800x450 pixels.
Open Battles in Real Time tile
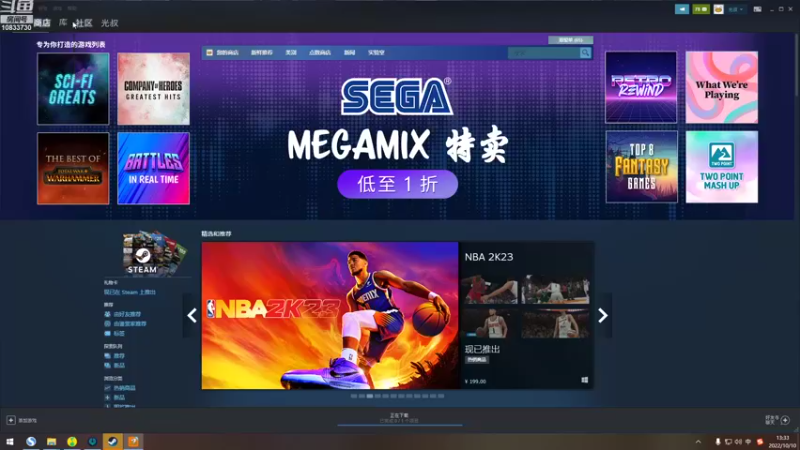pos(154,168)
